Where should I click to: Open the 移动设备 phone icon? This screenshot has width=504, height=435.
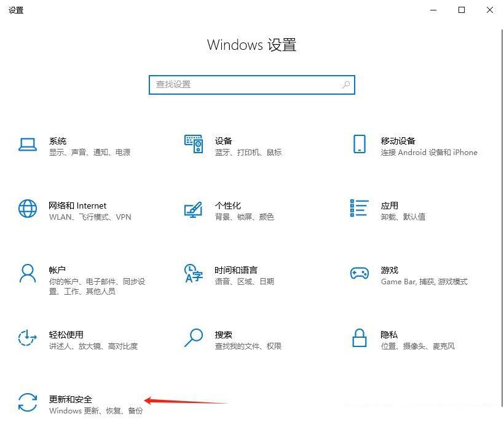pos(360,144)
